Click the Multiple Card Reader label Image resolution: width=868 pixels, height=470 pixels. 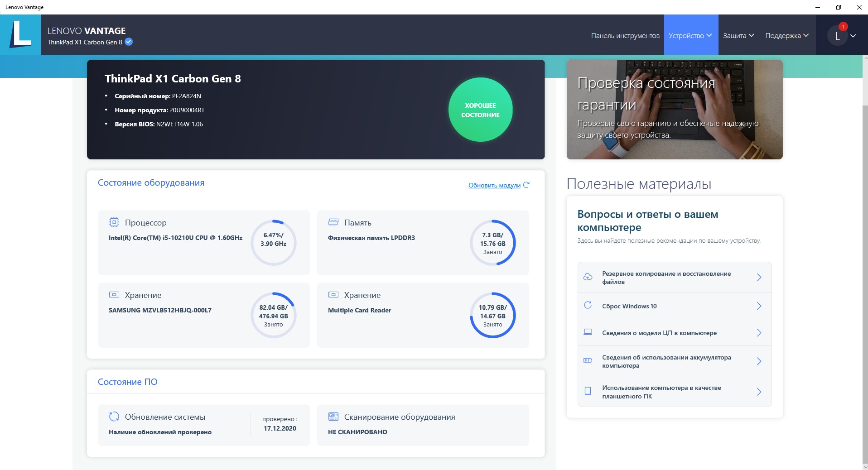pos(359,310)
